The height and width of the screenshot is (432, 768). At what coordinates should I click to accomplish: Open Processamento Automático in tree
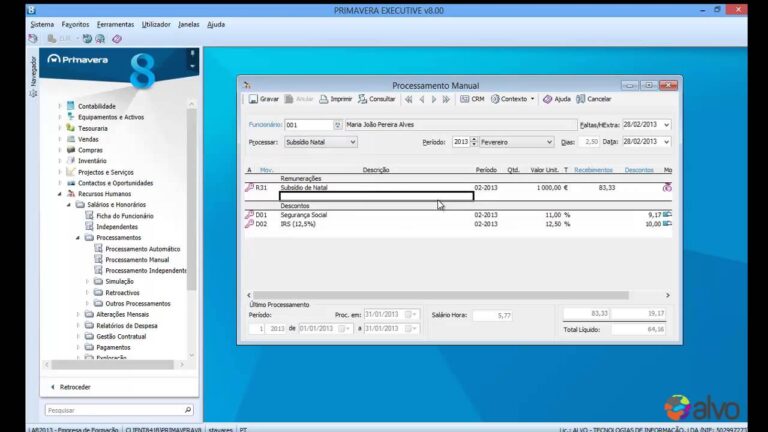(x=143, y=249)
